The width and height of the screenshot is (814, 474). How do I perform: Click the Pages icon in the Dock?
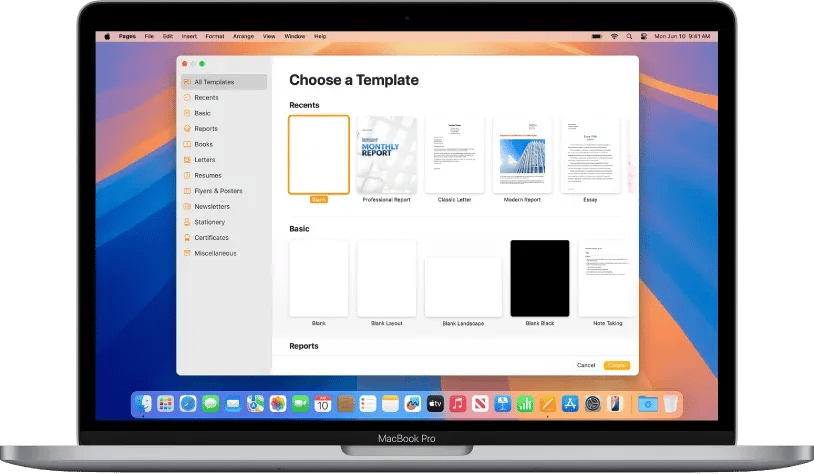pos(547,403)
